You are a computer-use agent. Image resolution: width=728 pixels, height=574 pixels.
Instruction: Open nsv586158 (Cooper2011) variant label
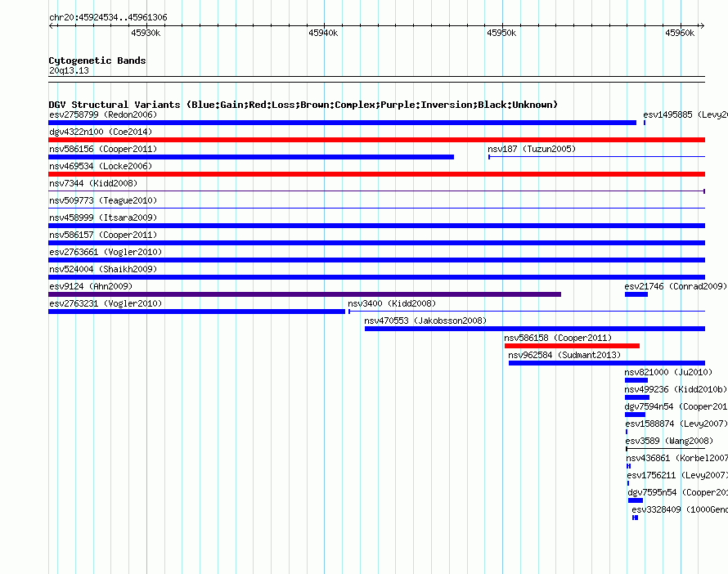pyautogui.click(x=558, y=338)
